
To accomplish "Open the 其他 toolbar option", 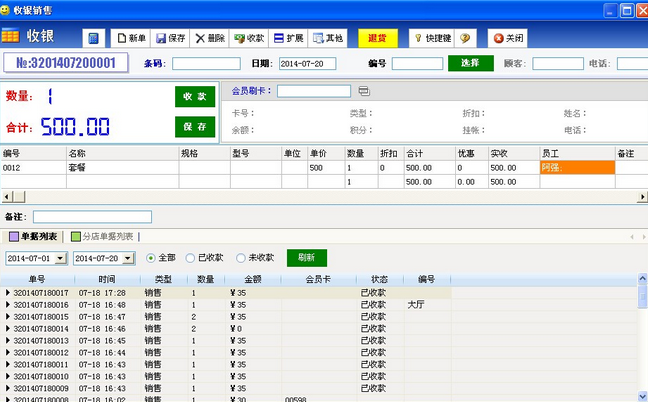I will point(328,38).
